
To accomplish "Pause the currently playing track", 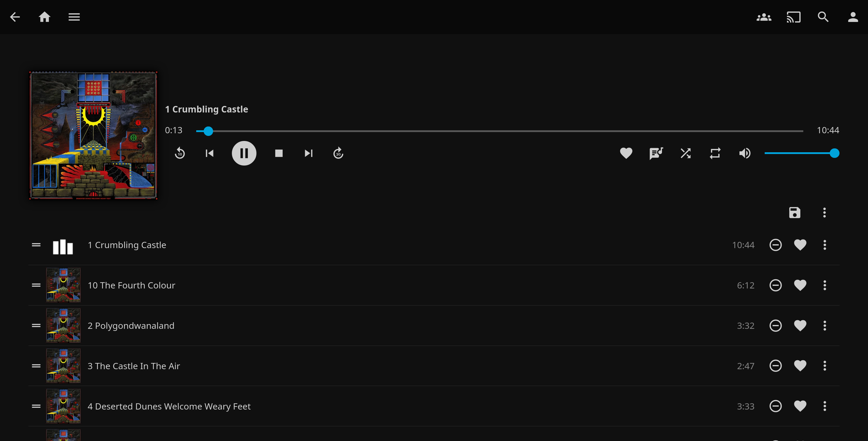I will pos(244,153).
